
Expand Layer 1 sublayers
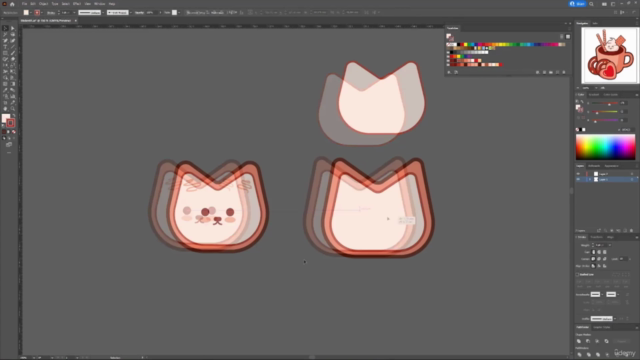590,179
